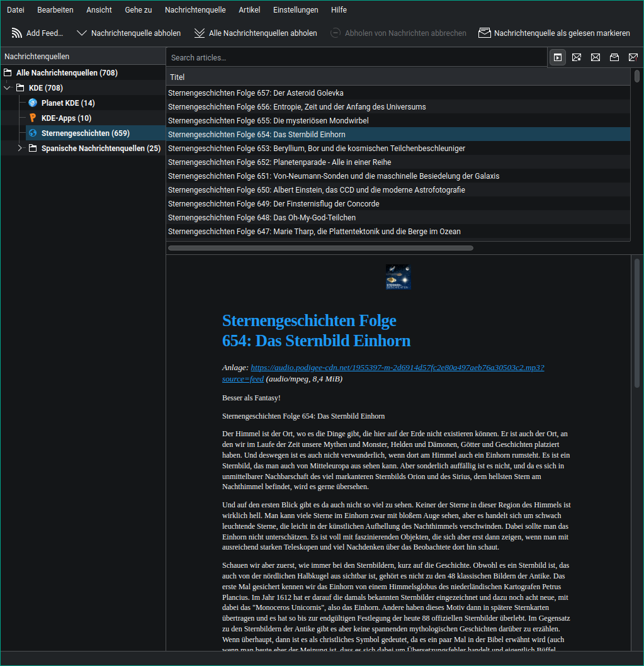Open the Einstellungen menu
The width and height of the screenshot is (644, 666).
295,10
